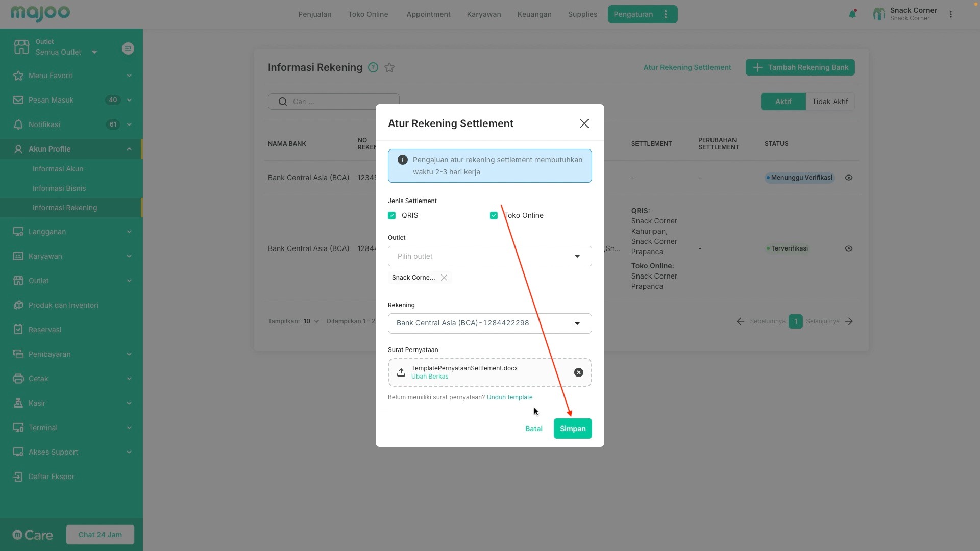Screen dimensions: 980x551
Task: Remove uploaded TemplatePernyataanSettlement.docx file
Action: (578, 372)
